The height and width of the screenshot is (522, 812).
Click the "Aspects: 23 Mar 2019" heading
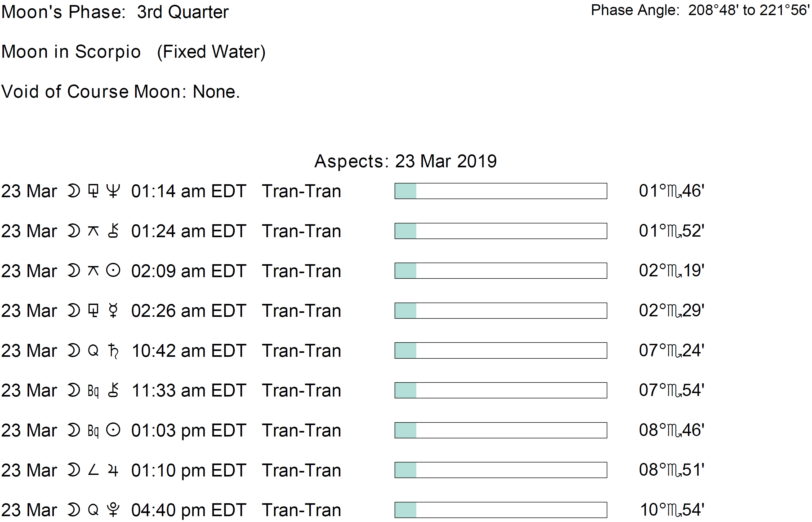pyautogui.click(x=405, y=161)
